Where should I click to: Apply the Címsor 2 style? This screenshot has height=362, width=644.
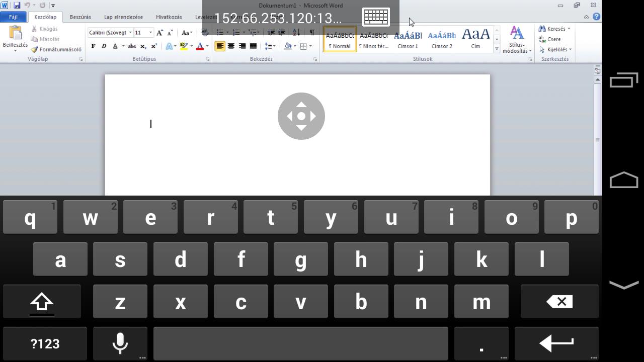coord(442,39)
